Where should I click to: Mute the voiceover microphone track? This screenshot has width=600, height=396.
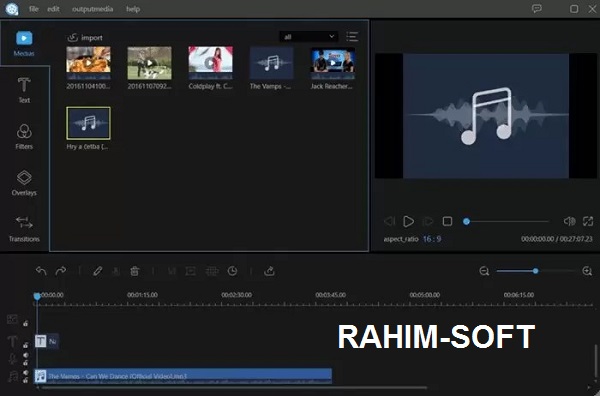[x=25, y=355]
